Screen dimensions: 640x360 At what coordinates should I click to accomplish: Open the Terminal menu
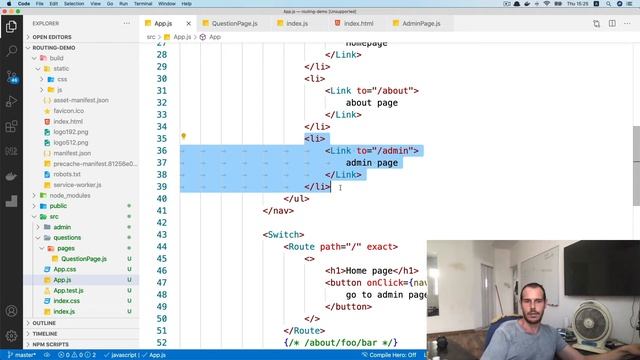coord(143,4)
